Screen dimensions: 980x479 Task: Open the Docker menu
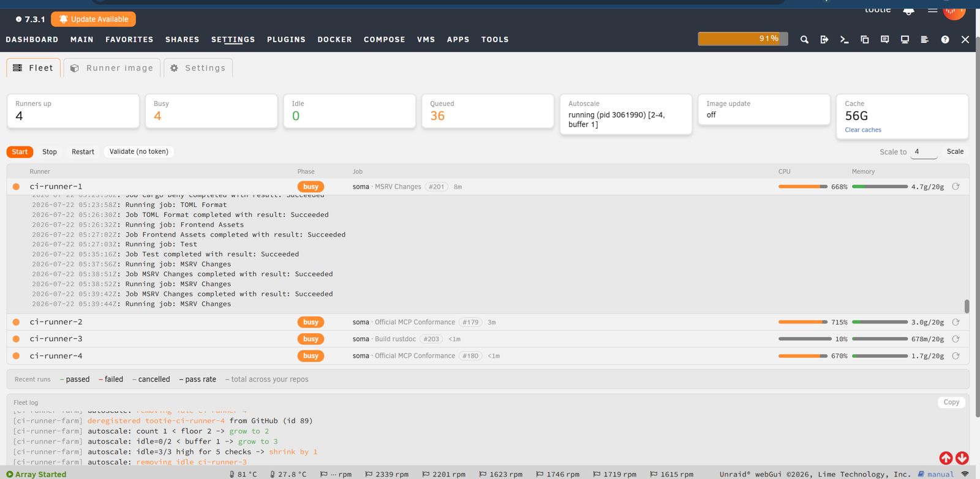click(334, 40)
